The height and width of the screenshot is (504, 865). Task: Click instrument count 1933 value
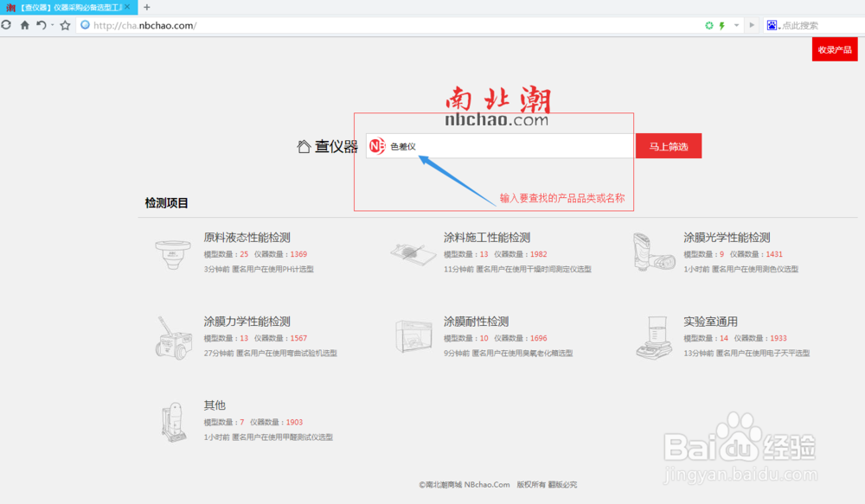(x=778, y=338)
